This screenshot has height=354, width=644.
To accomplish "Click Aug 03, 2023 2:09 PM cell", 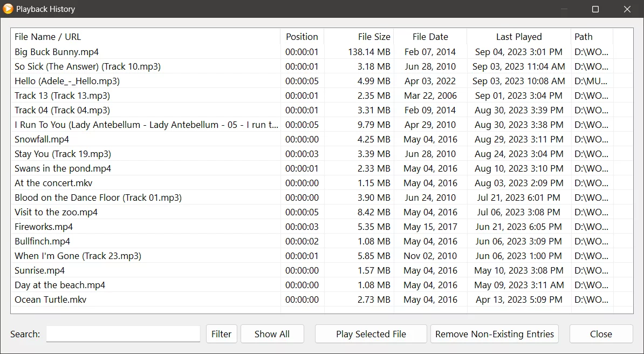I will pyautogui.click(x=519, y=183).
